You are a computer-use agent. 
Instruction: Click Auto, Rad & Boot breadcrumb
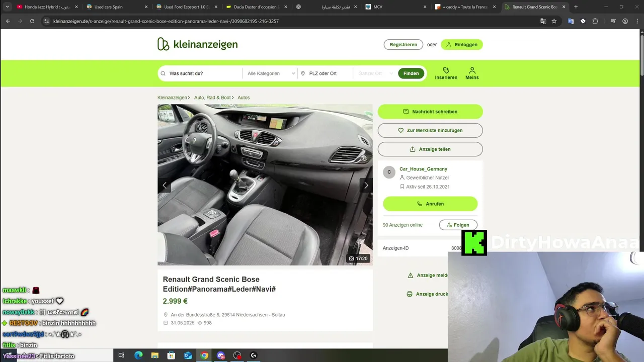(x=212, y=98)
